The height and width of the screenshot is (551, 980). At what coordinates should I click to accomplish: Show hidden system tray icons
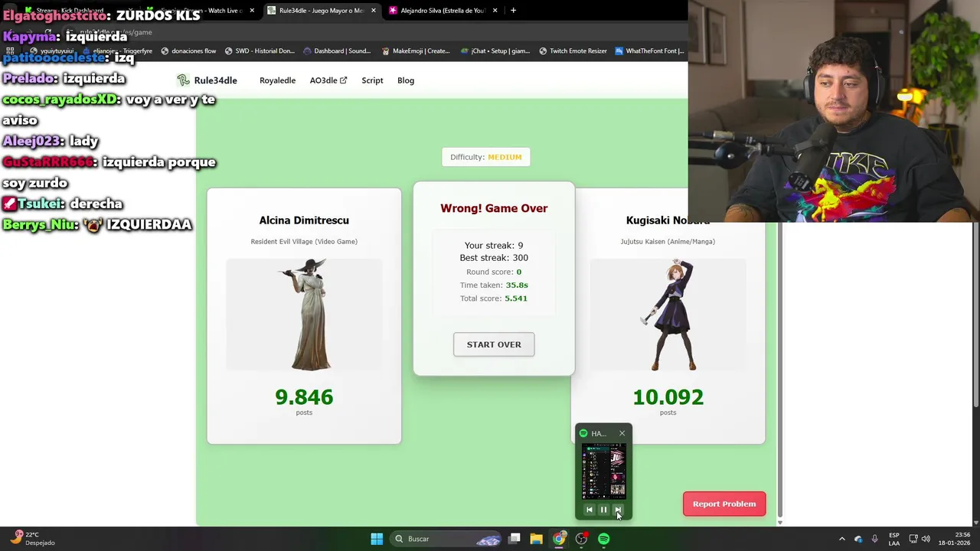click(x=842, y=539)
